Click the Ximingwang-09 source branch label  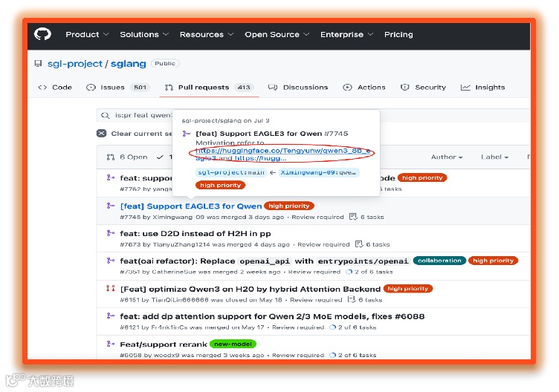pyautogui.click(x=318, y=172)
